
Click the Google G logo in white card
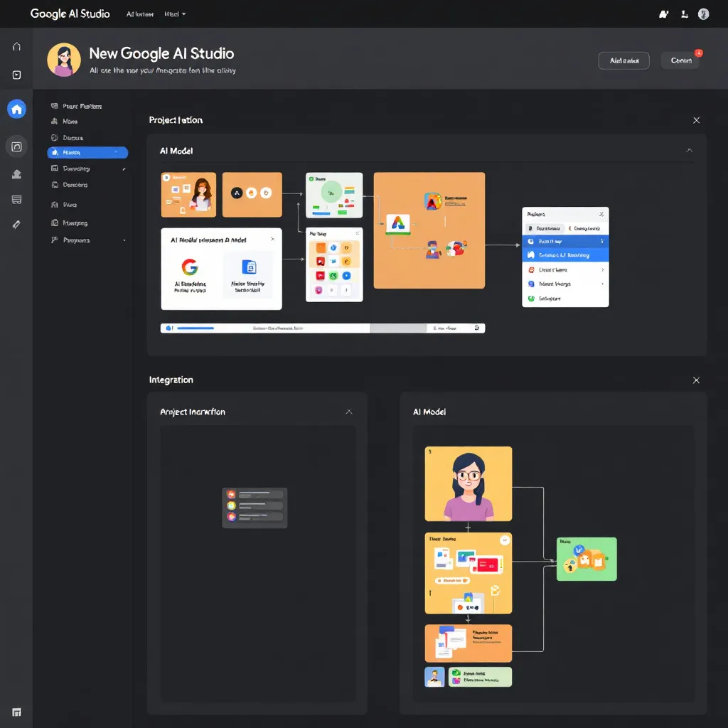190,267
